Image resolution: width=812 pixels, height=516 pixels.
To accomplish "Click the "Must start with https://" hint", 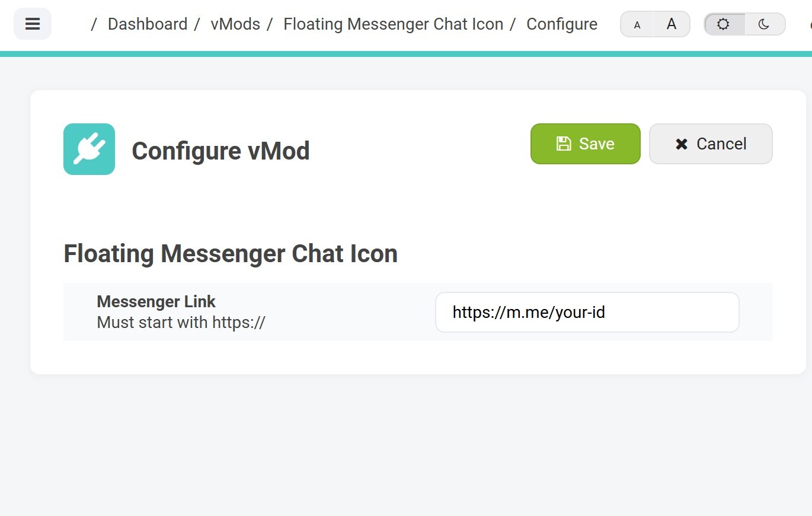I will click(x=181, y=323).
